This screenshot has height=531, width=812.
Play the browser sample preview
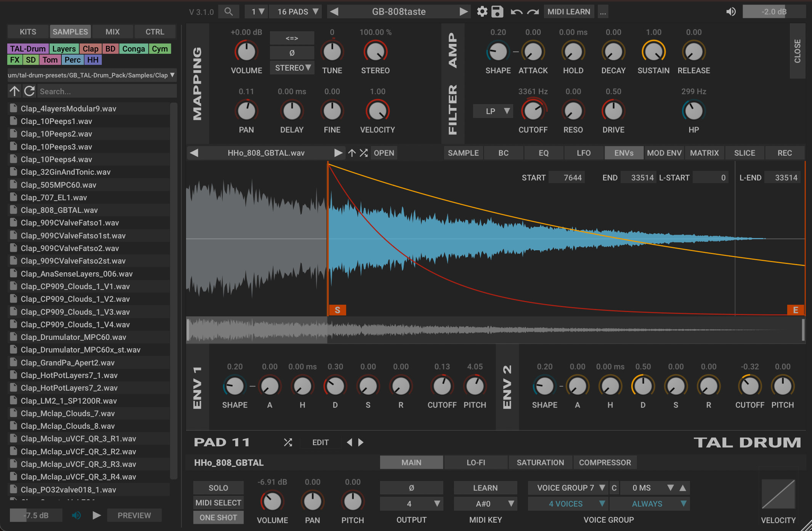pyautogui.click(x=97, y=515)
